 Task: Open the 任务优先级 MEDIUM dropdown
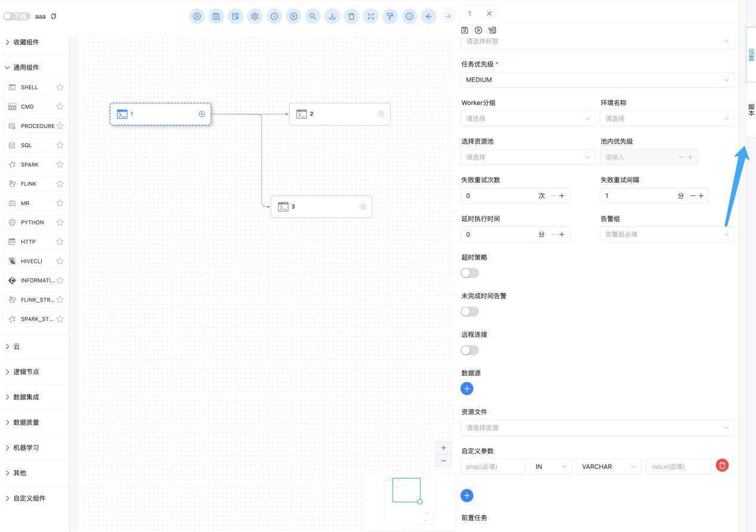[x=597, y=80]
